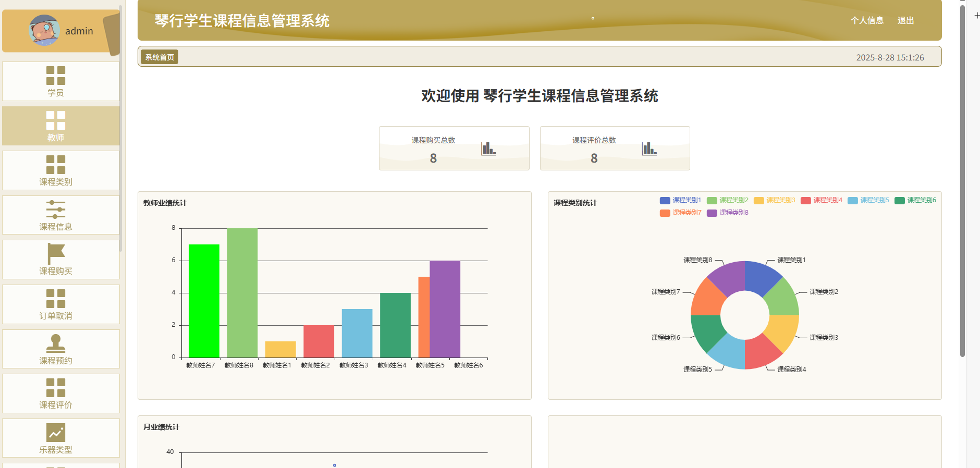980x468 pixels.
Task: Open 订单取消 menu label
Action: (x=56, y=316)
